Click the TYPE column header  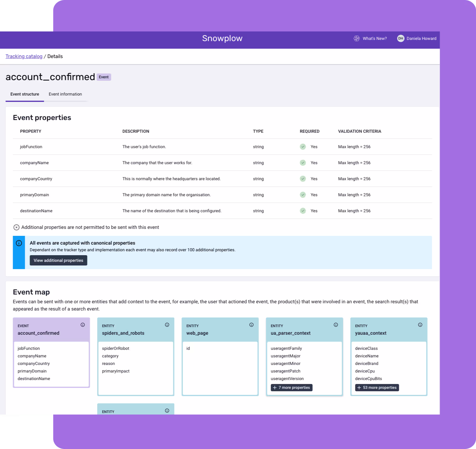tap(258, 131)
